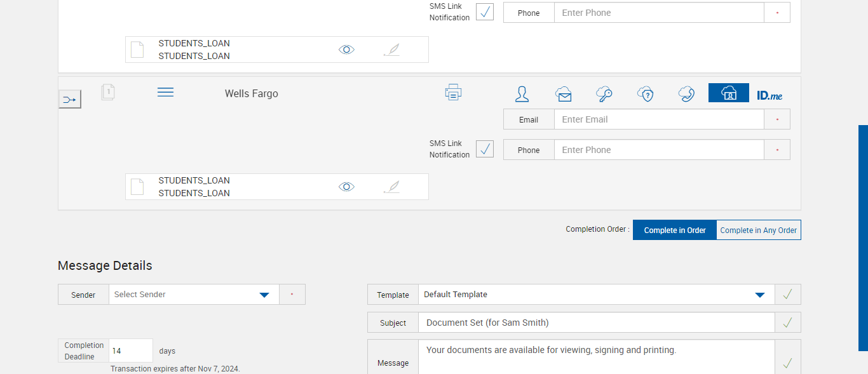Click the hamburger lines icon near Wells Fargo
This screenshot has height=374, width=868.
[165, 93]
